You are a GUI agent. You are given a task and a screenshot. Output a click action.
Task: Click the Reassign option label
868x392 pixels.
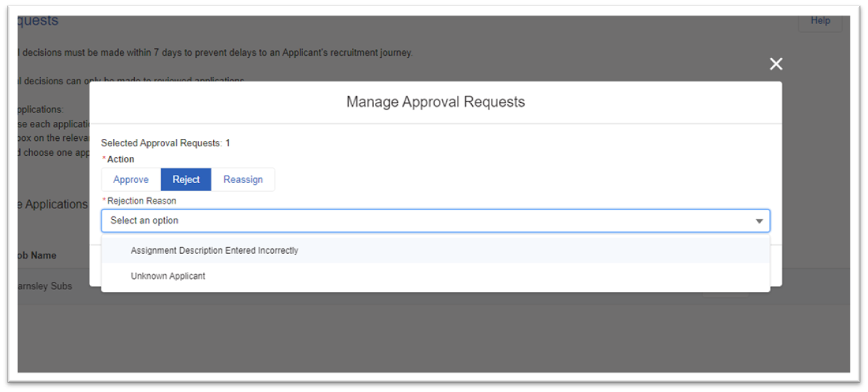[243, 179]
